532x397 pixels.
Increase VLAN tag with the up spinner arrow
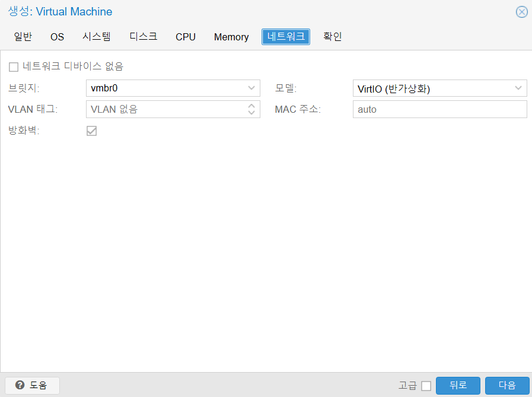251,106
